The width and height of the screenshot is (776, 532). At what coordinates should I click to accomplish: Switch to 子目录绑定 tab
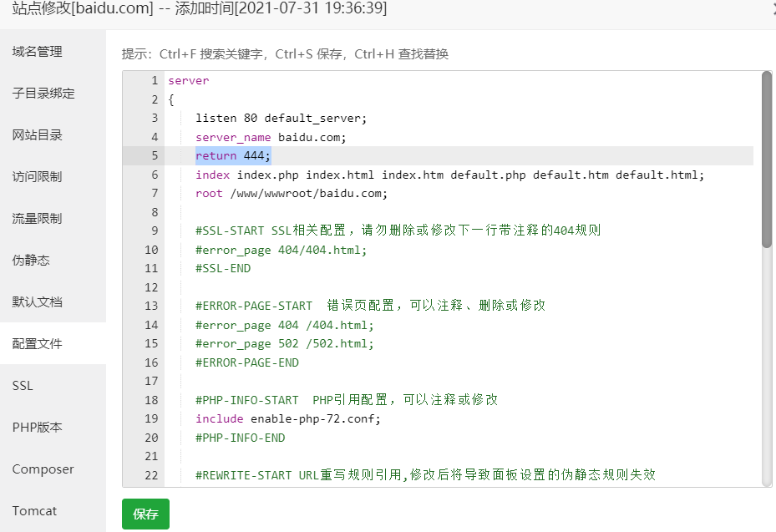43,94
